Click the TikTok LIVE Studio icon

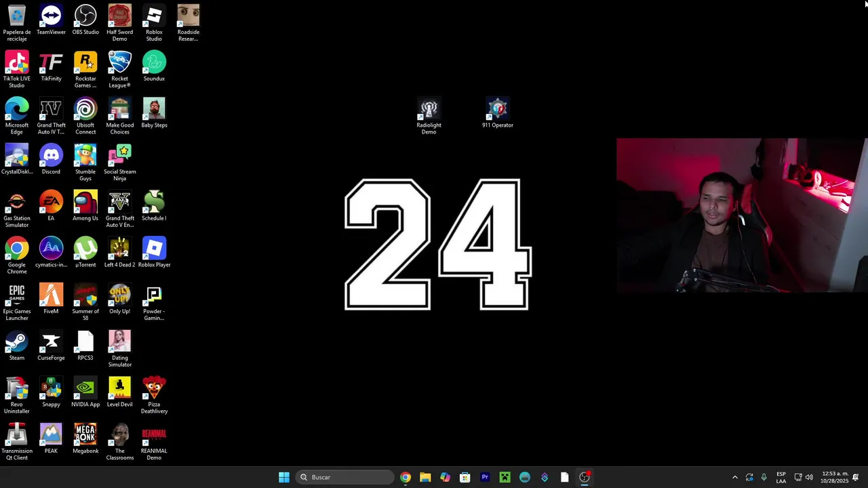17,70
